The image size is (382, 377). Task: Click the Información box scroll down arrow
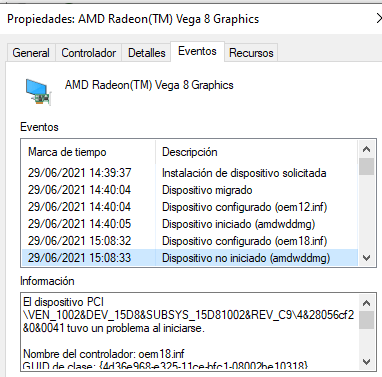(366, 362)
